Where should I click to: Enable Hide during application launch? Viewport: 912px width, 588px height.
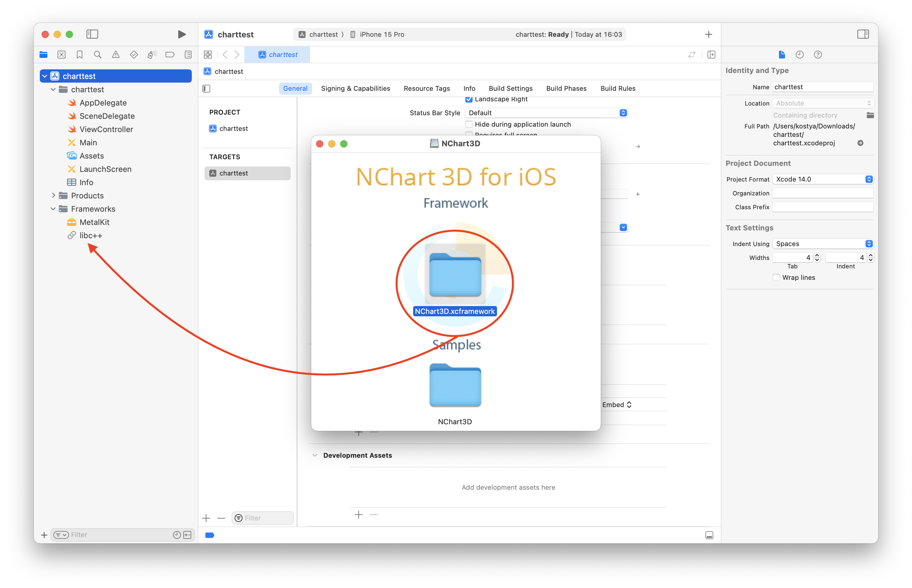click(x=469, y=124)
